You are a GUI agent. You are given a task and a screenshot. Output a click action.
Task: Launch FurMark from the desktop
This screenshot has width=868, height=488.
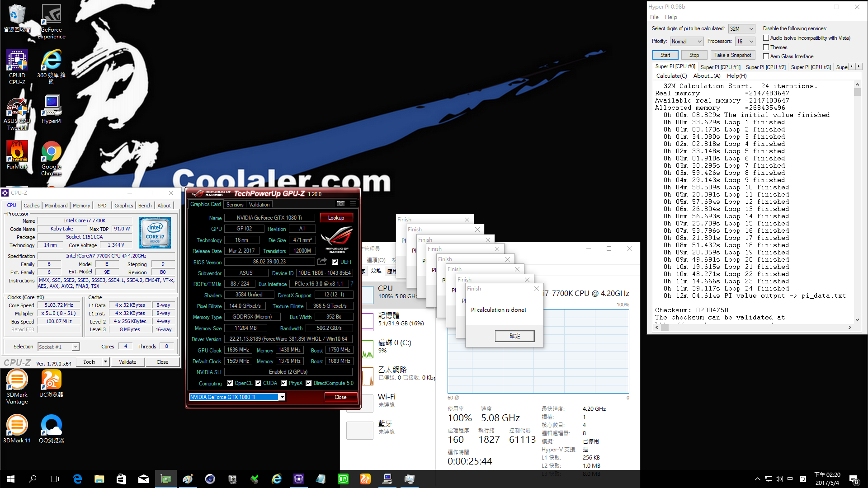tap(17, 155)
